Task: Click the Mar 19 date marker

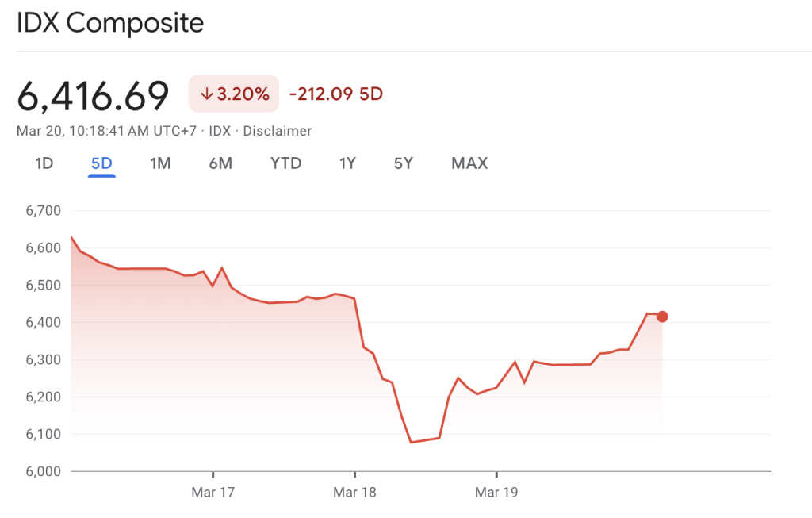Action: click(x=496, y=493)
